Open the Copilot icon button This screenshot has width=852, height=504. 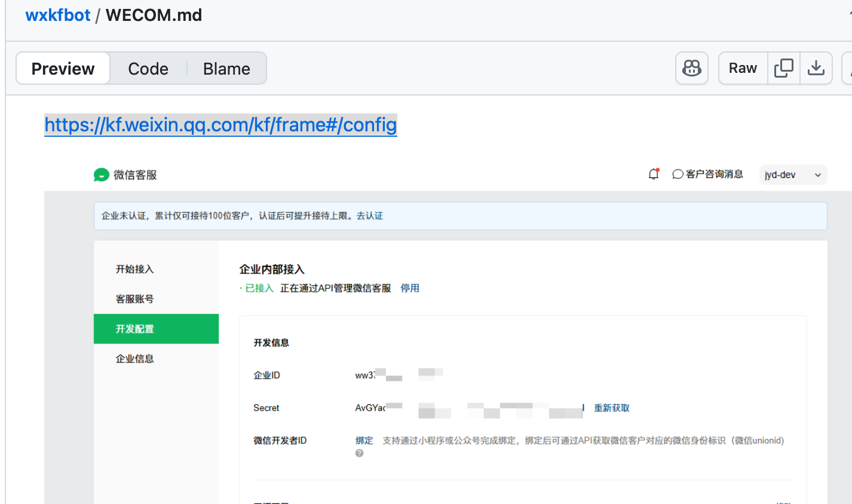(x=692, y=68)
